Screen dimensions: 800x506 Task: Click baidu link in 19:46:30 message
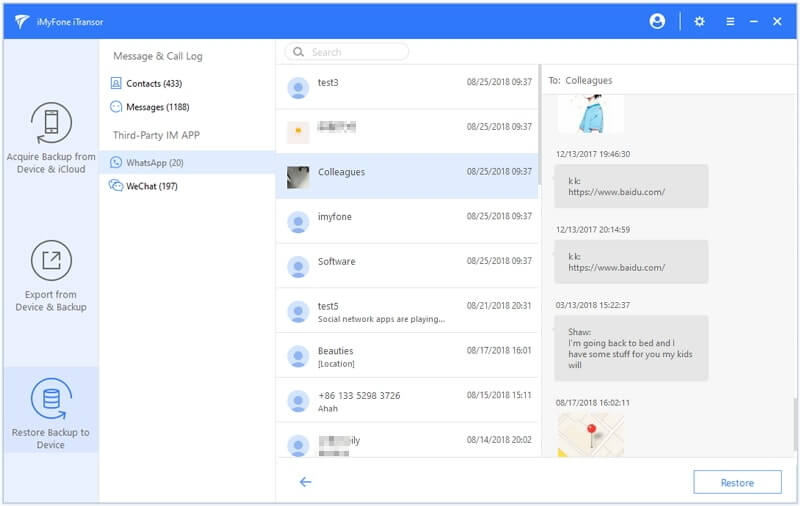tap(616, 192)
